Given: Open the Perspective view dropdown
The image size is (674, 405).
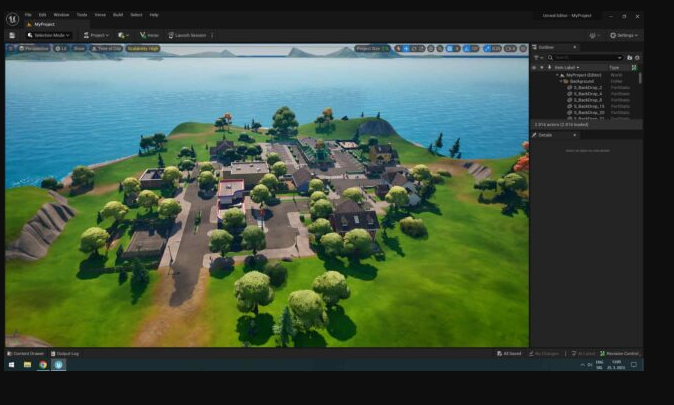Looking at the screenshot, I should pyautogui.click(x=34, y=49).
